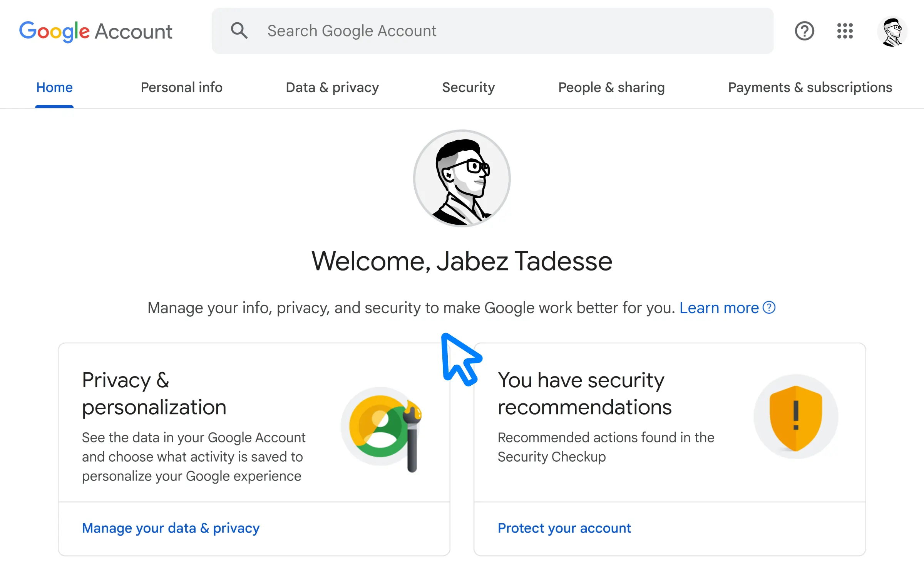Click the Privacy & personalization heading
This screenshot has height=578, width=924.
click(x=154, y=393)
